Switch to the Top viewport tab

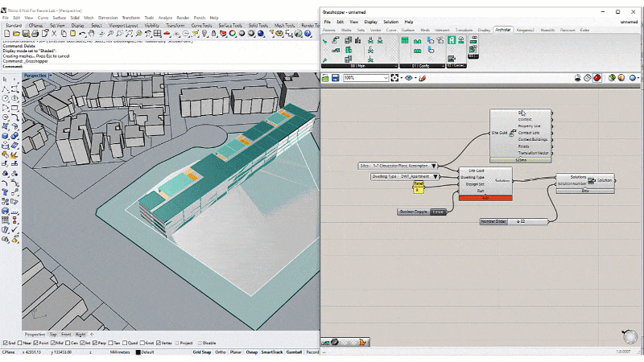(53, 335)
